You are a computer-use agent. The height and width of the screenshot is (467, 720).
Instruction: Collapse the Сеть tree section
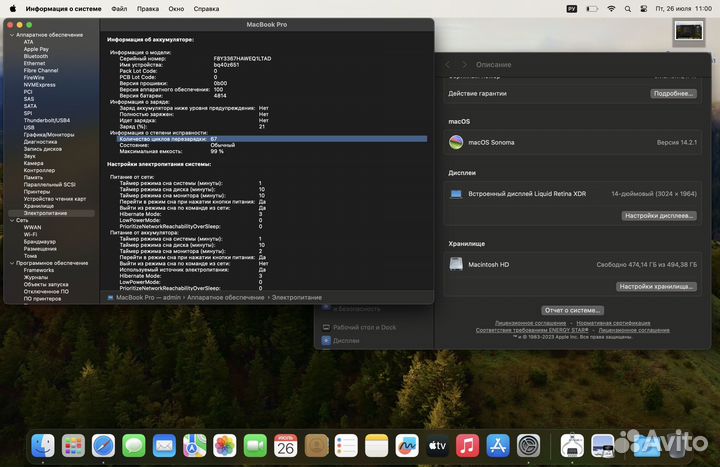tap(12, 220)
